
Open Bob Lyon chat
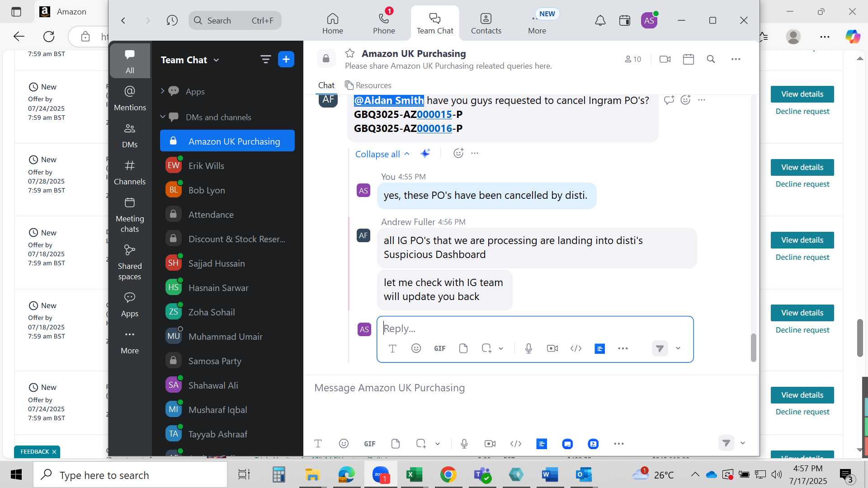coord(227,190)
